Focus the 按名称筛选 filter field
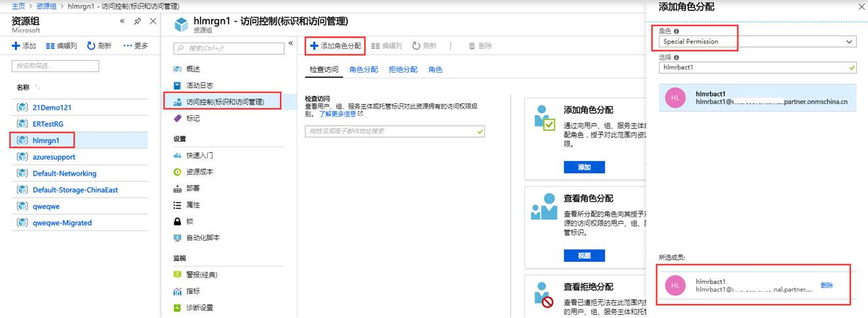This screenshot has height=318, width=868. point(56,66)
